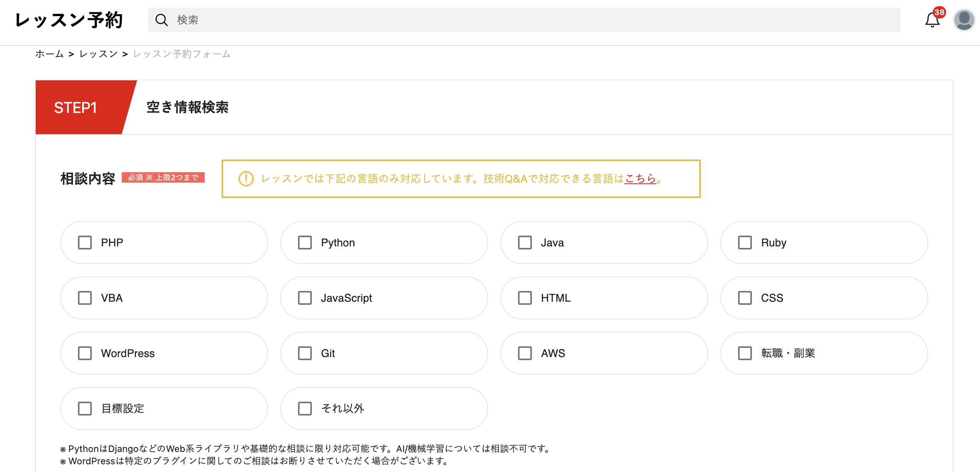The image size is (980, 472).
Task: Open the user profile avatar
Action: click(x=963, y=20)
